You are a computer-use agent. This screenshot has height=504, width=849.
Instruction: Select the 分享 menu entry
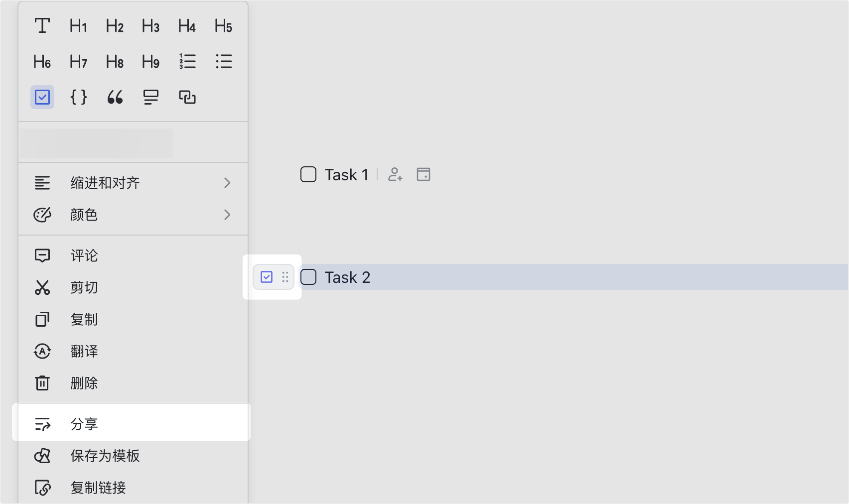click(132, 424)
